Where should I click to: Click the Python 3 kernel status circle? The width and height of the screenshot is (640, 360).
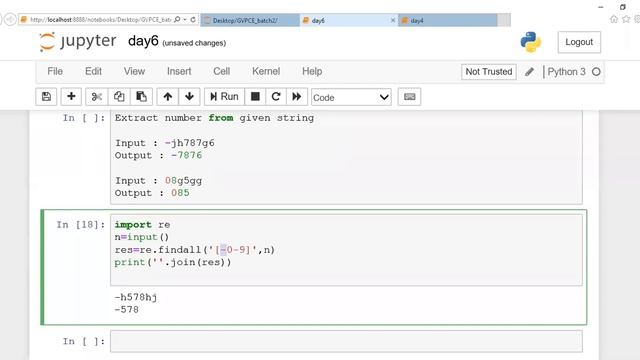tap(596, 72)
